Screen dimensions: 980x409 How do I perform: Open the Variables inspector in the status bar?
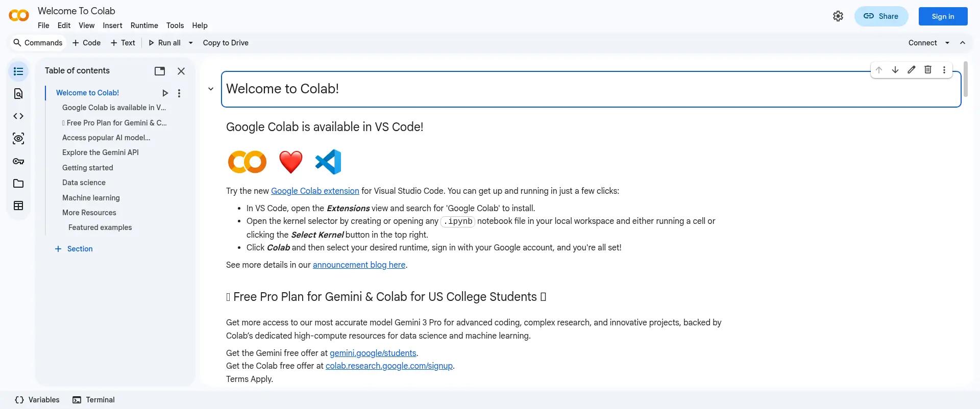(x=36, y=400)
